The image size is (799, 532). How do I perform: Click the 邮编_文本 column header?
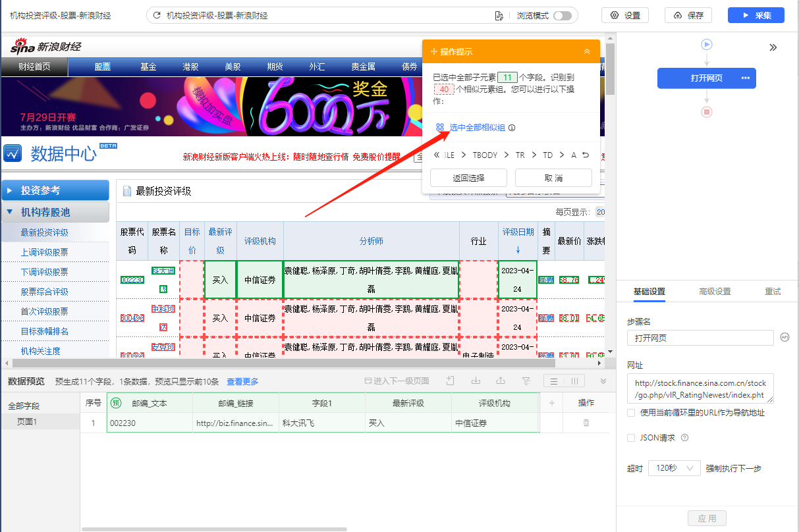click(x=150, y=403)
